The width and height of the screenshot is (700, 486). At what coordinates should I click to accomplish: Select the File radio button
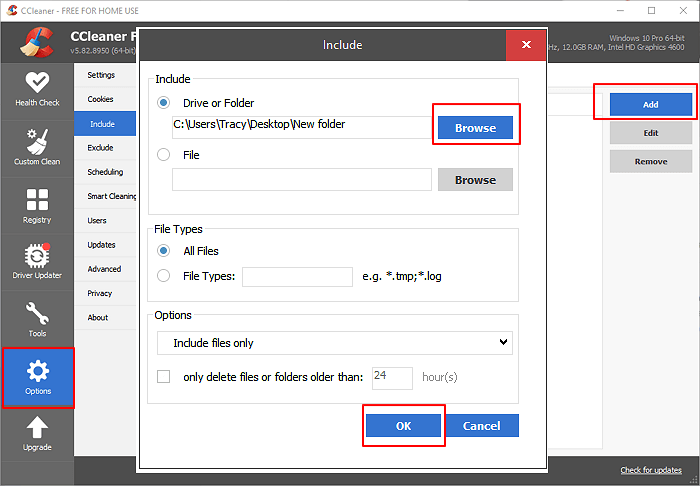point(163,155)
